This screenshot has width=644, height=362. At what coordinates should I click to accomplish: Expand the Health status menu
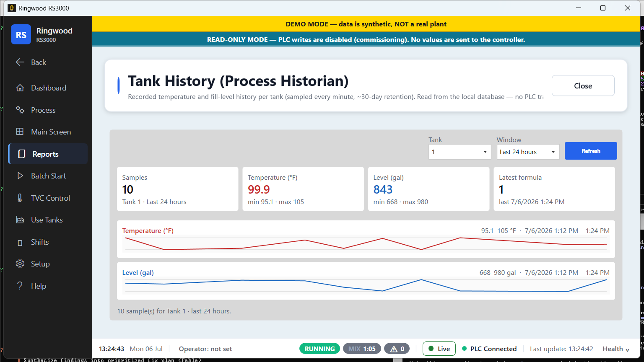[616, 349]
